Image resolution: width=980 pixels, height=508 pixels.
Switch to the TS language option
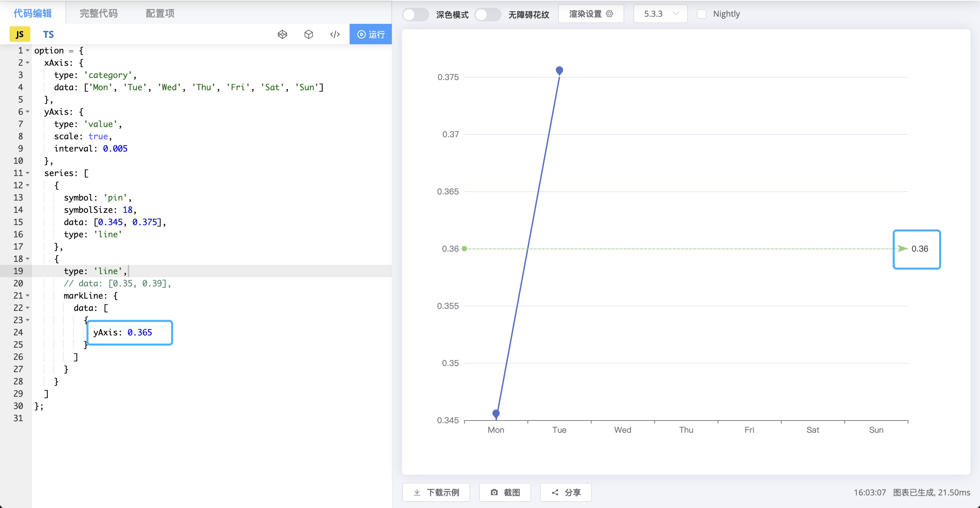coord(48,34)
